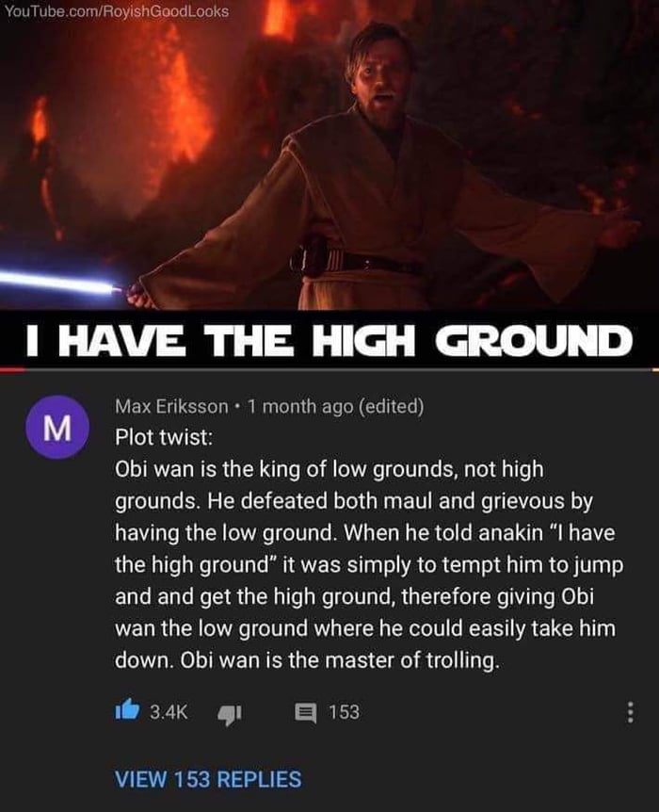
Task: Click the "1 month ago (edited)" timestamp
Action: tap(335, 407)
